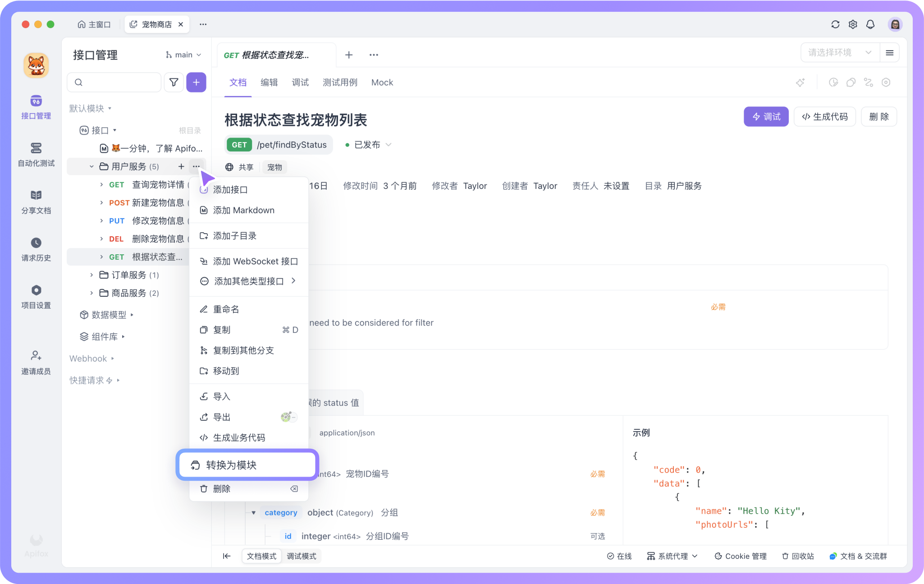Click the purple plus add button

pos(196,82)
